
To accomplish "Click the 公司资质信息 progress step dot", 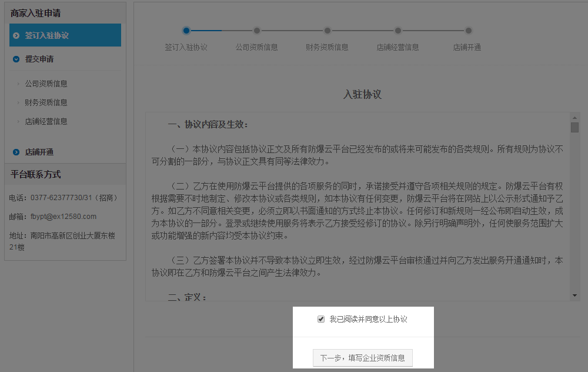I will pyautogui.click(x=257, y=31).
